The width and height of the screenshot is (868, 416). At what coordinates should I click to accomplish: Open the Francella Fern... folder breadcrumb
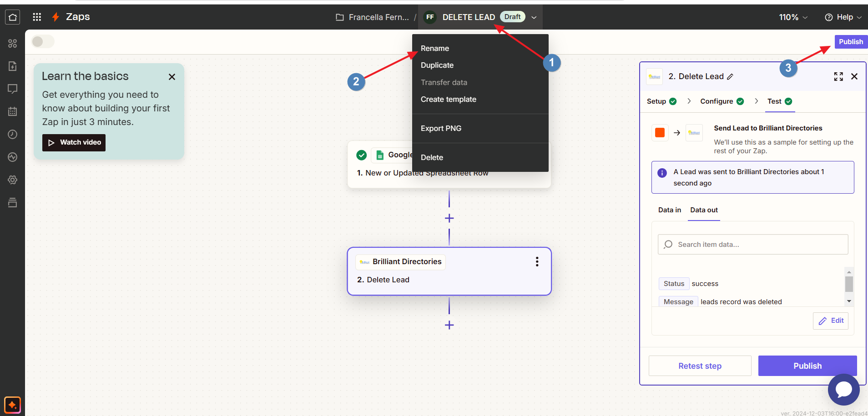tap(378, 17)
